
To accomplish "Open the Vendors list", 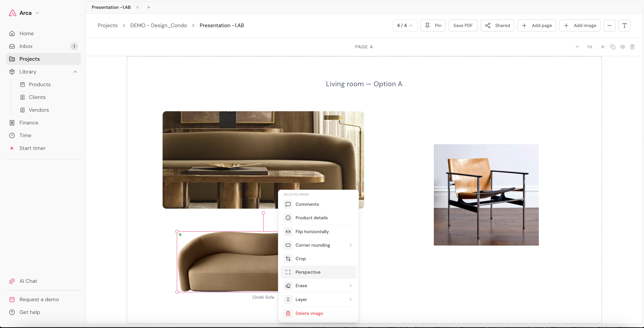I will click(x=39, y=110).
